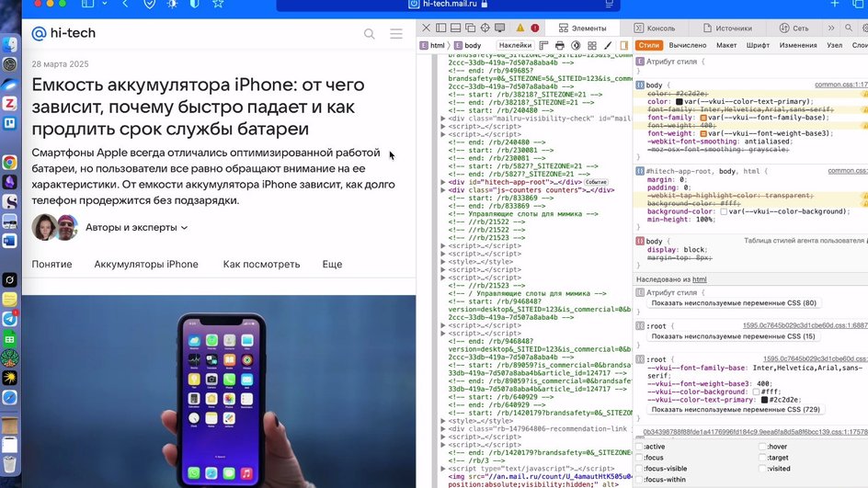Expand the hitech-app-root div node
This screenshot has height=488, width=868.
(x=443, y=182)
